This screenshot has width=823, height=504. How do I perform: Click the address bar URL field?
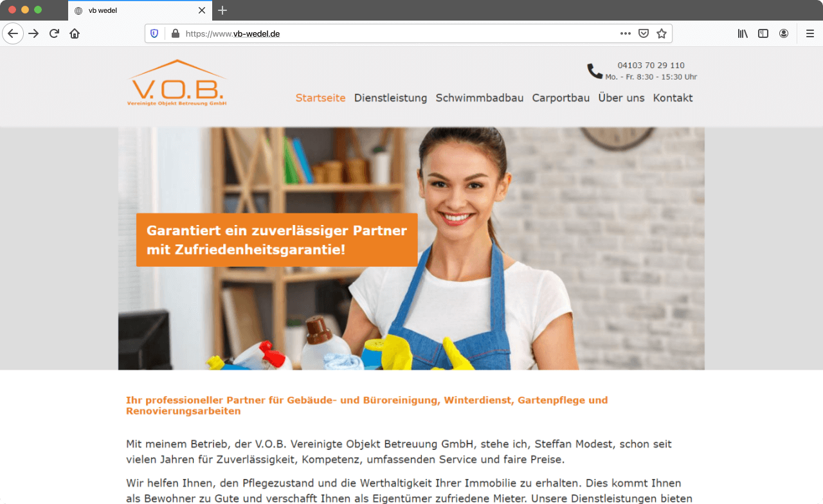[x=399, y=33]
